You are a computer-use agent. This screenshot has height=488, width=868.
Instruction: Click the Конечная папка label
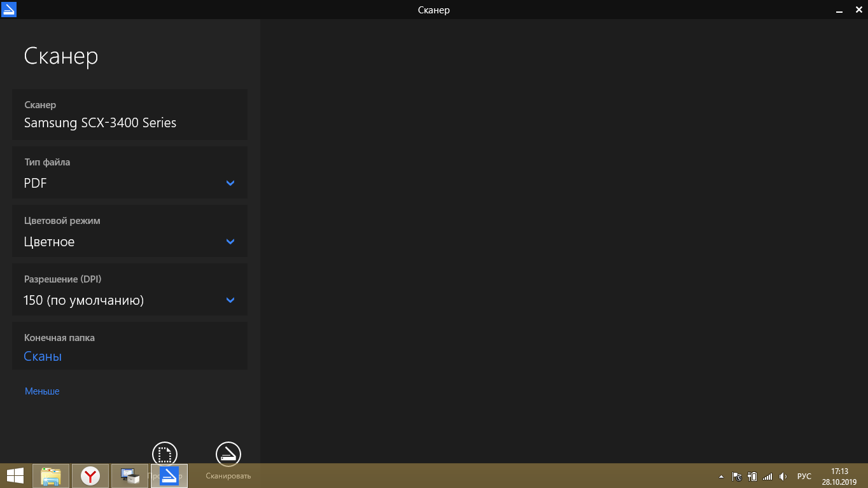point(59,338)
